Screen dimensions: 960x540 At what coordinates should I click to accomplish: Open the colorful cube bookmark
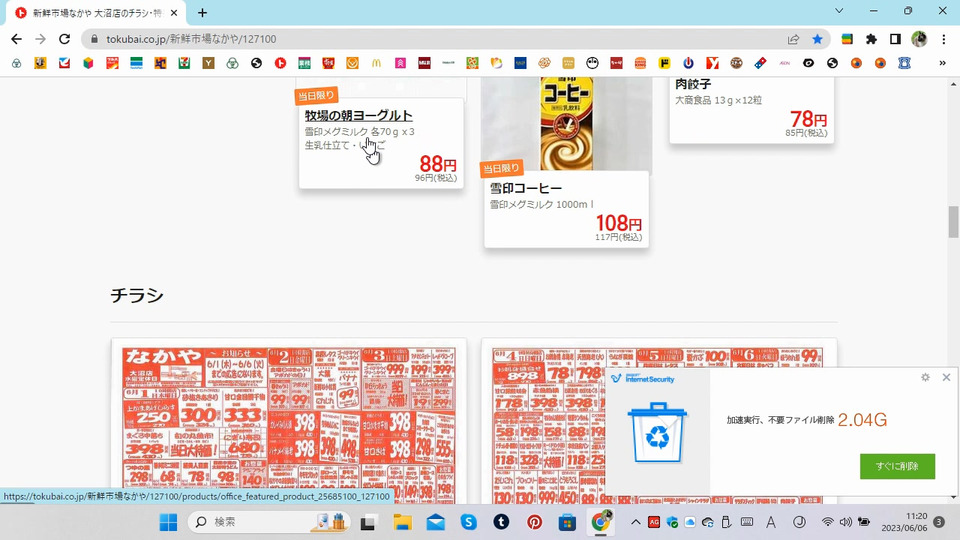88,63
